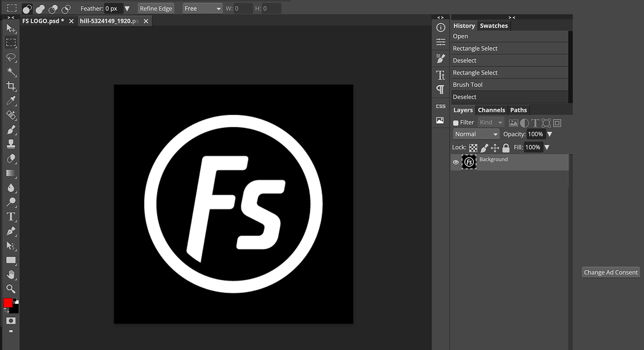The width and height of the screenshot is (644, 350).
Task: Select the Magic Wand tool
Action: coord(11,72)
